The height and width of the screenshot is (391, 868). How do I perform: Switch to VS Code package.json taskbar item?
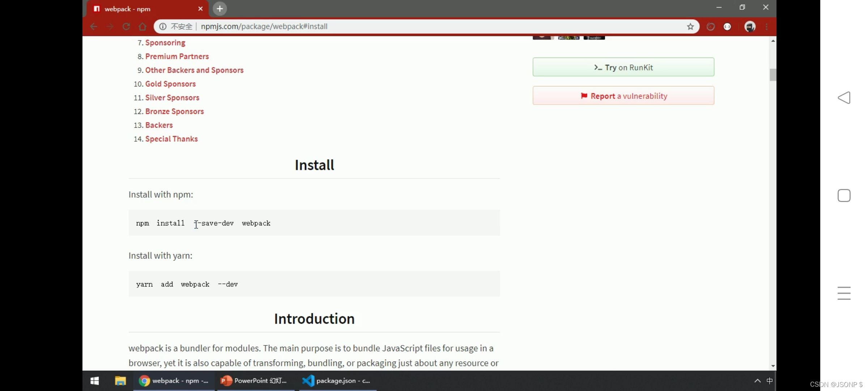click(x=338, y=381)
